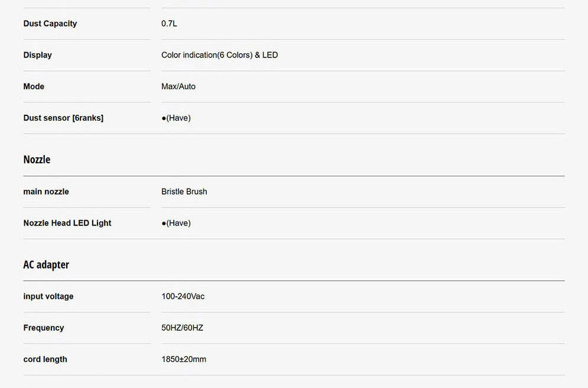Click the Display row label
588x388 pixels.
coord(38,55)
